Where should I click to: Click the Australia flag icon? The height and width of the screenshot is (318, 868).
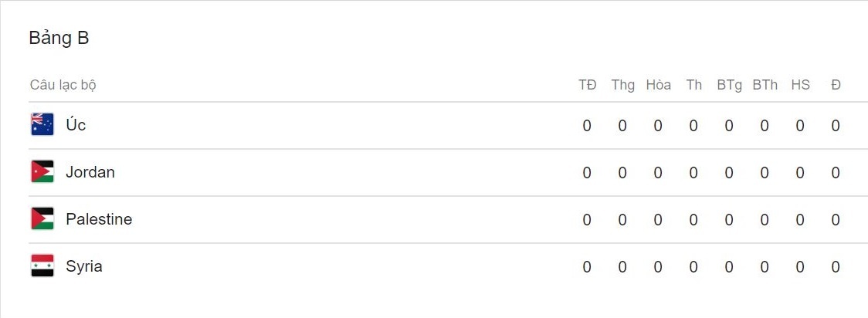point(42,125)
